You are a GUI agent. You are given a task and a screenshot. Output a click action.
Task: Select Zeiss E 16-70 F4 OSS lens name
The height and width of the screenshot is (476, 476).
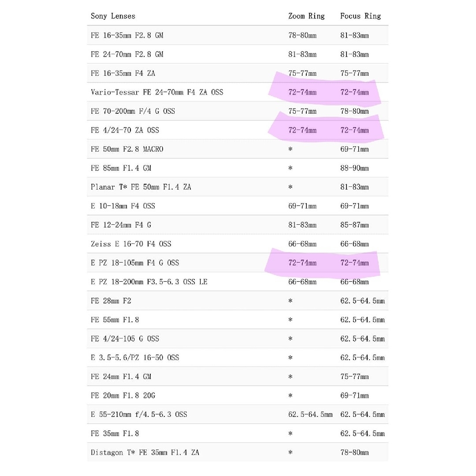pyautogui.click(x=131, y=244)
